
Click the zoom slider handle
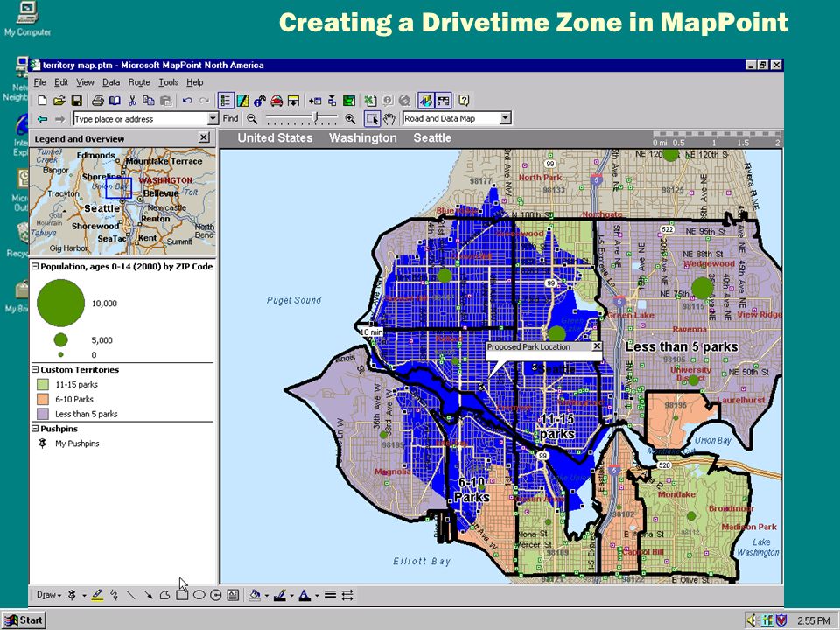317,118
